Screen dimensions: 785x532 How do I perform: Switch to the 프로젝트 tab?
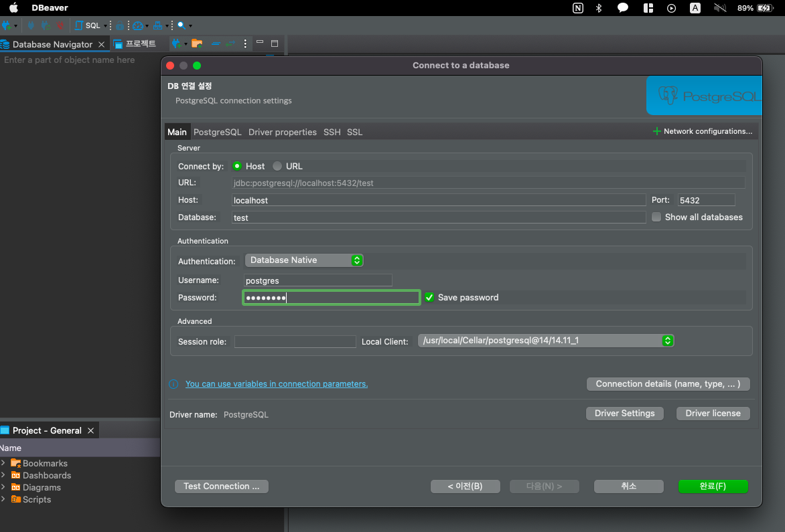[x=135, y=44]
